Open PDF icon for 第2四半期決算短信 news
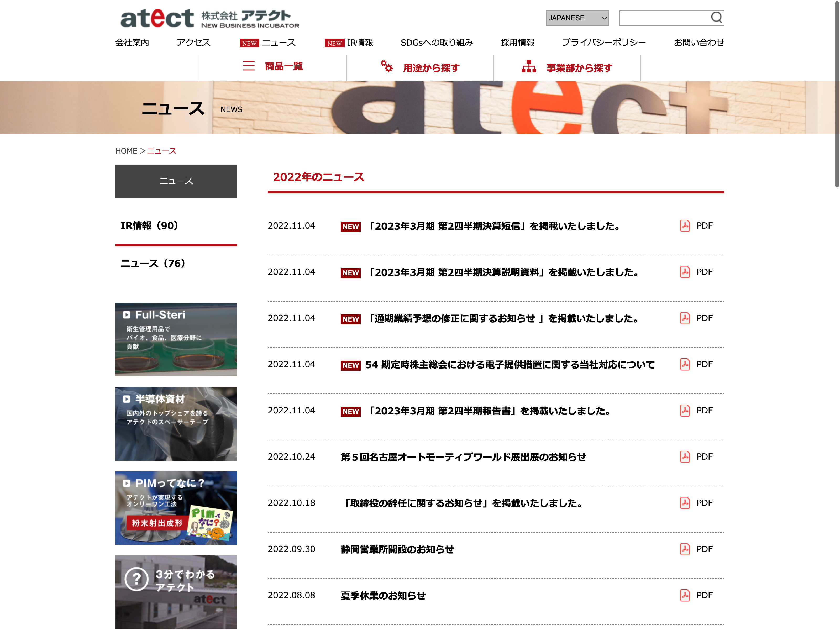This screenshot has width=840, height=630. coord(685,226)
